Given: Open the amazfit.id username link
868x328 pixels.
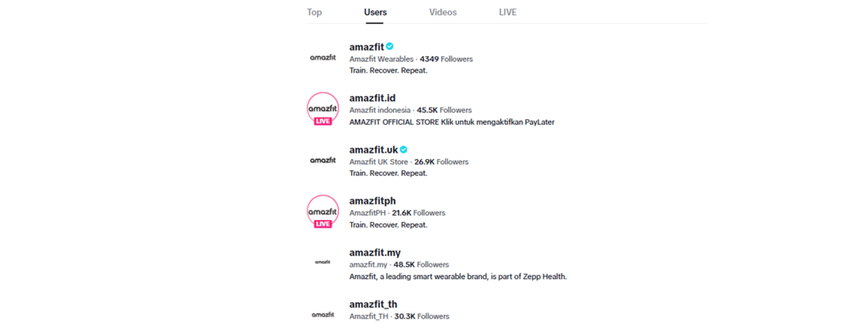Looking at the screenshot, I should 372,98.
